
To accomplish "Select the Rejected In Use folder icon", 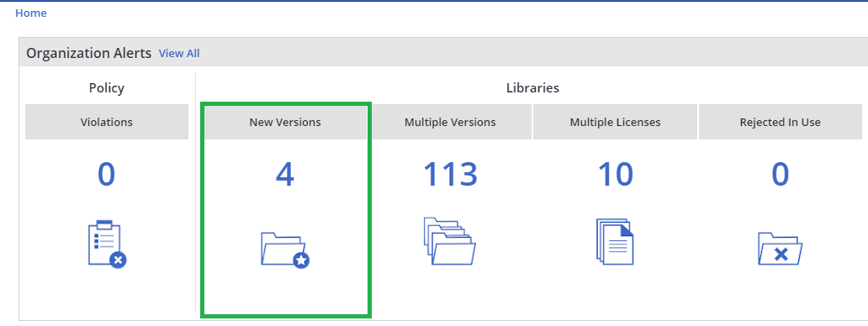I will 780,249.
